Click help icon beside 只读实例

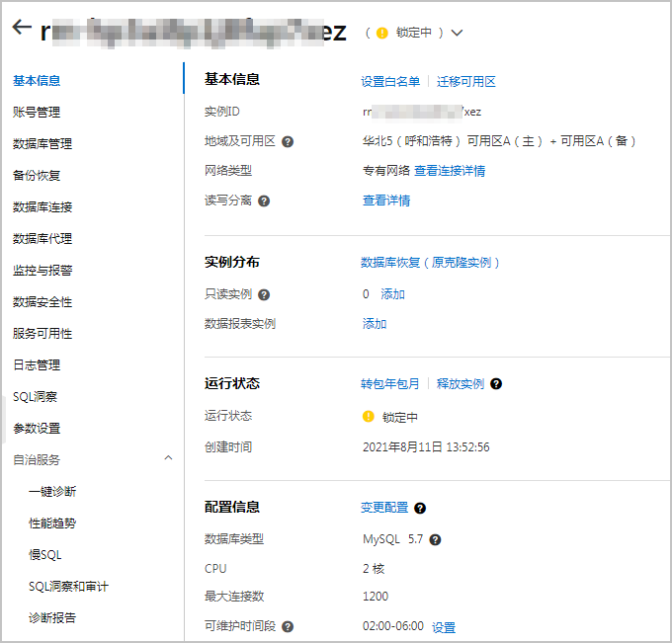point(264,294)
